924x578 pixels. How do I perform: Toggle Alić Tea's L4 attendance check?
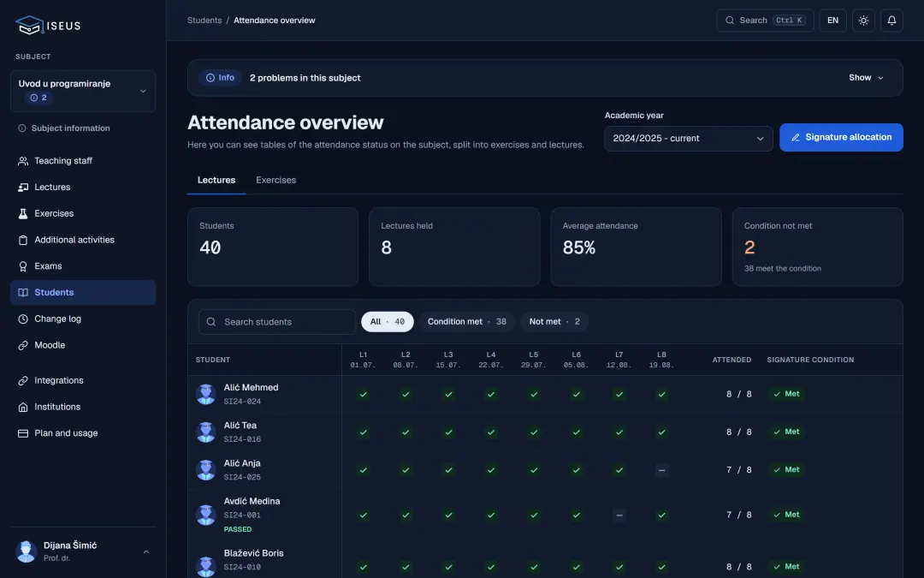[x=491, y=432]
